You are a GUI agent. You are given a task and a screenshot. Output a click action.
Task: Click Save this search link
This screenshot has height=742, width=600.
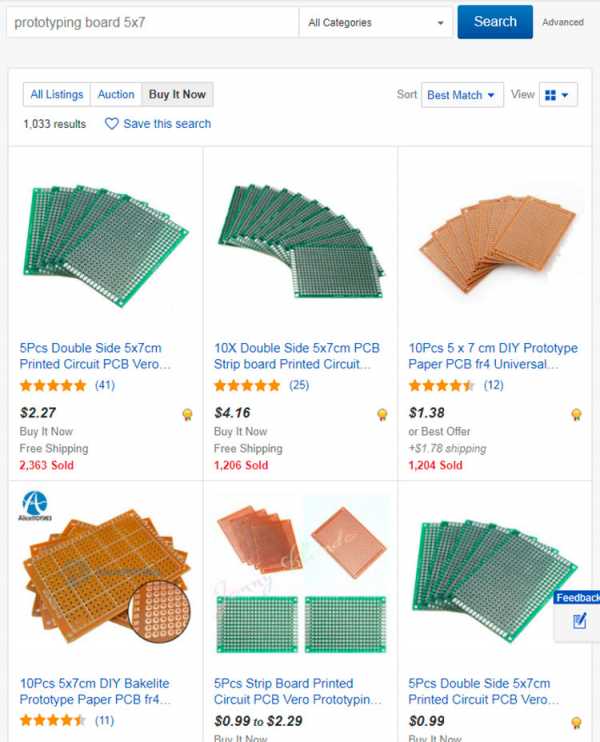167,124
